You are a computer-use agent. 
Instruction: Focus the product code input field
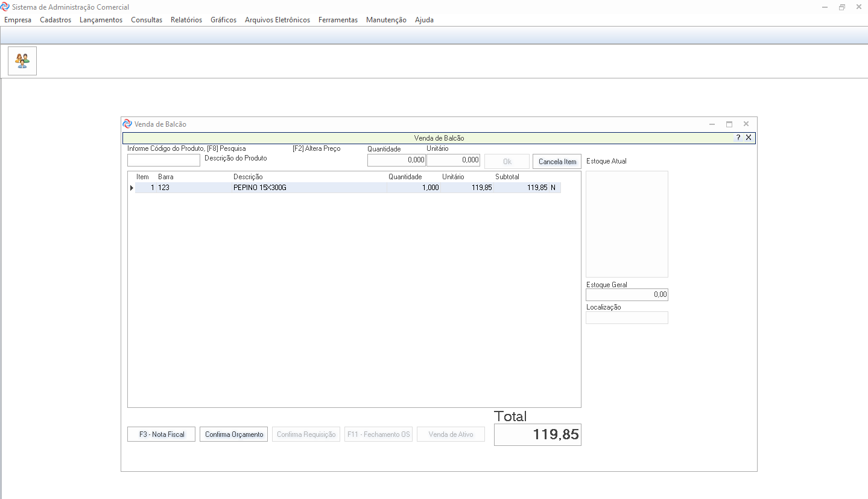163,161
